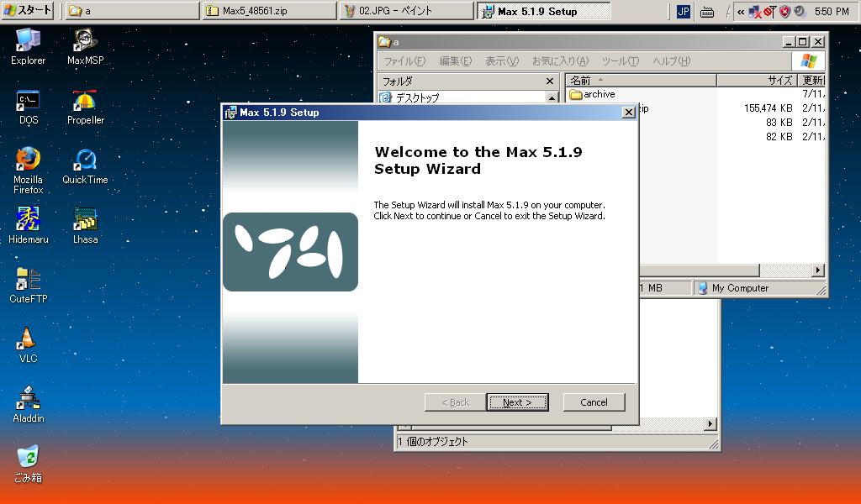The width and height of the screenshot is (861, 504).
Task: Maximize the window a
Action: [x=802, y=42]
